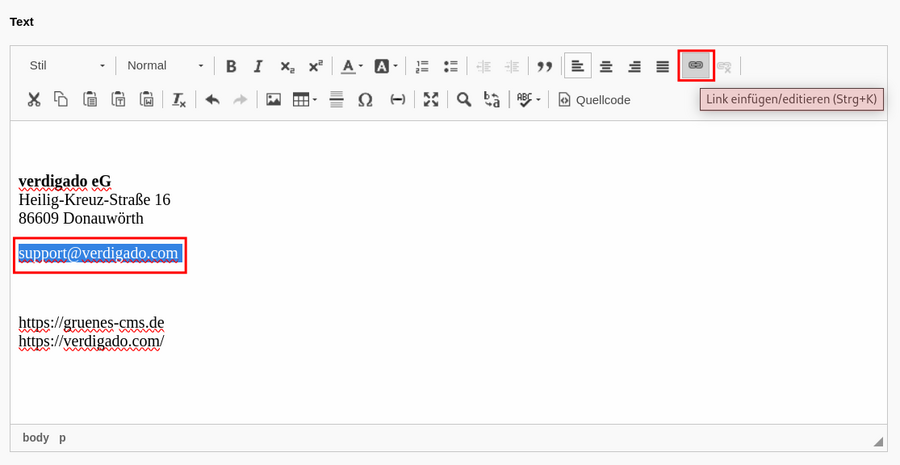Open the Normal paragraph format dropdown
This screenshot has width=900, height=465.
click(165, 65)
